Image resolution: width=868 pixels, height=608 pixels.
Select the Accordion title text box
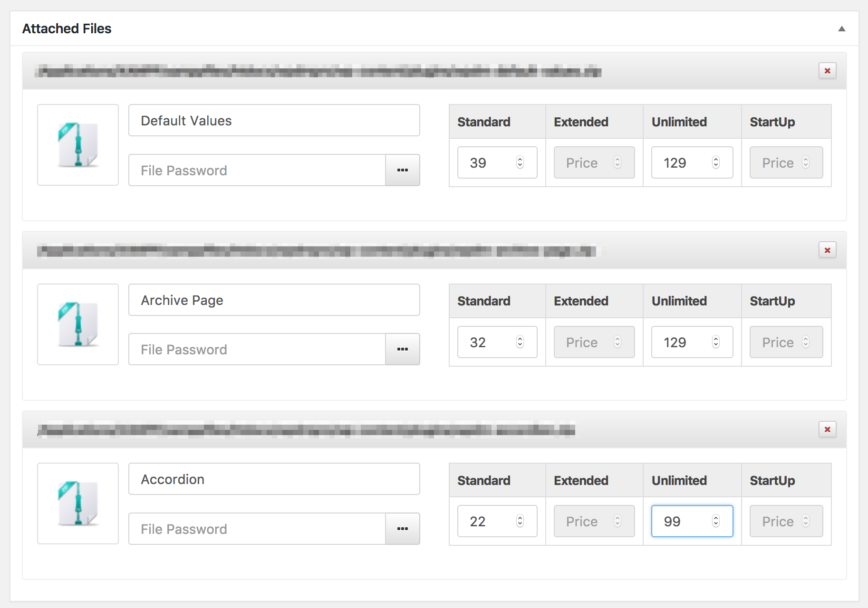coord(274,479)
